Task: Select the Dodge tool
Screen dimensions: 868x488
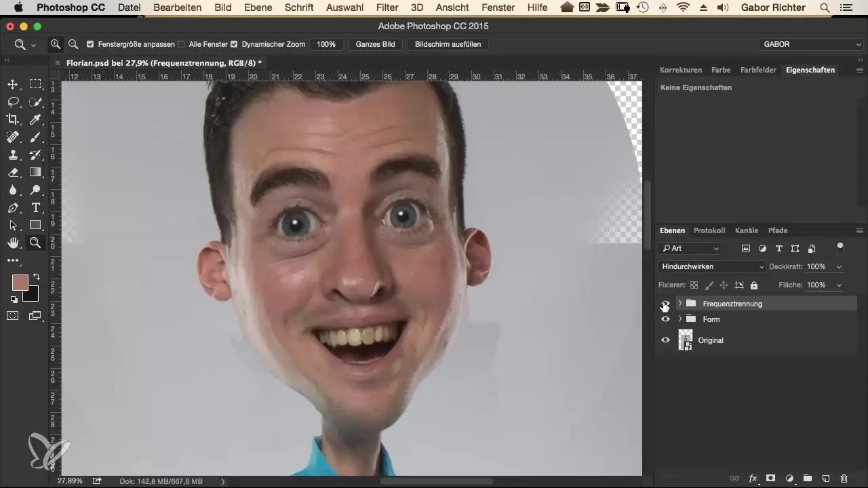Action: coord(35,190)
